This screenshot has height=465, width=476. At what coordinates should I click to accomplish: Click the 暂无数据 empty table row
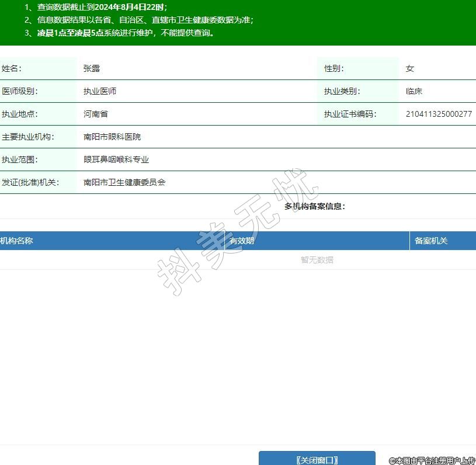tap(317, 260)
